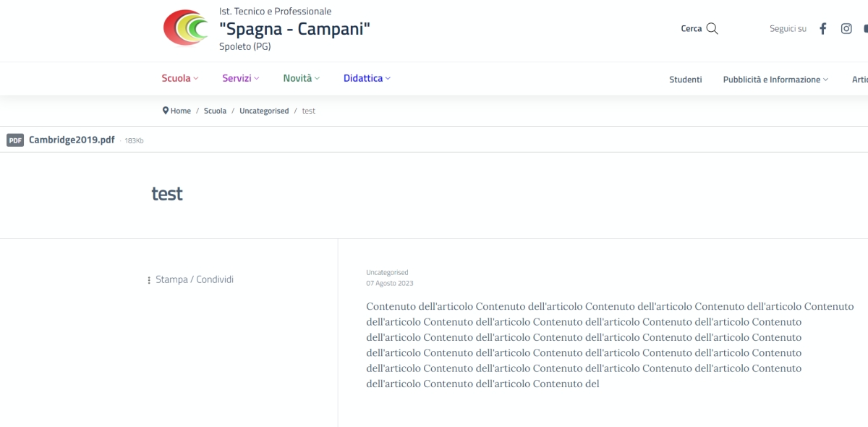Click the Spagna-Campani school logo
This screenshot has height=427, width=868.
(186, 28)
